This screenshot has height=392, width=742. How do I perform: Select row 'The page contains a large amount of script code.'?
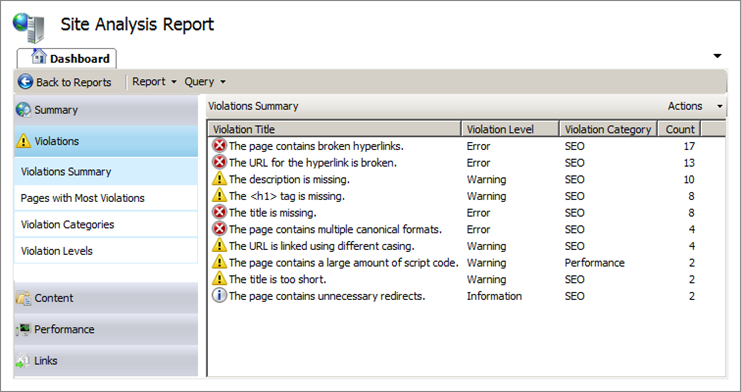click(466, 262)
